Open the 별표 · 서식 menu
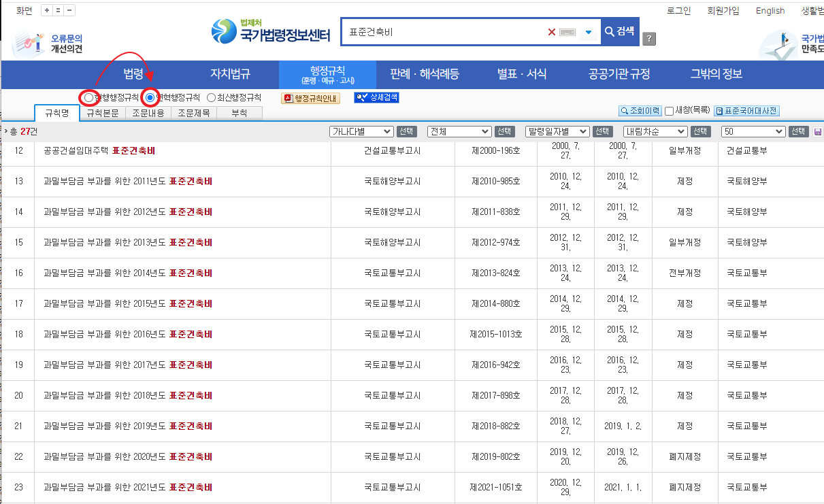The image size is (824, 504). (522, 74)
